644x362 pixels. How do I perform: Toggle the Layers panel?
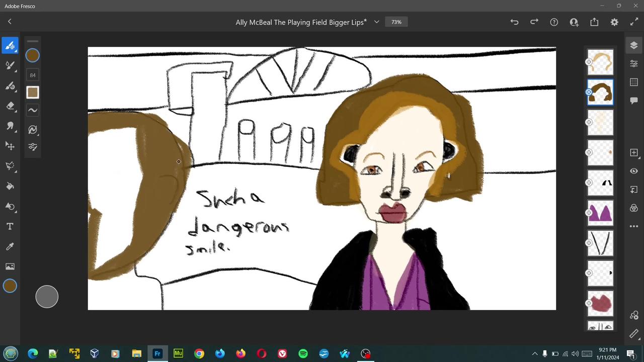point(634,45)
